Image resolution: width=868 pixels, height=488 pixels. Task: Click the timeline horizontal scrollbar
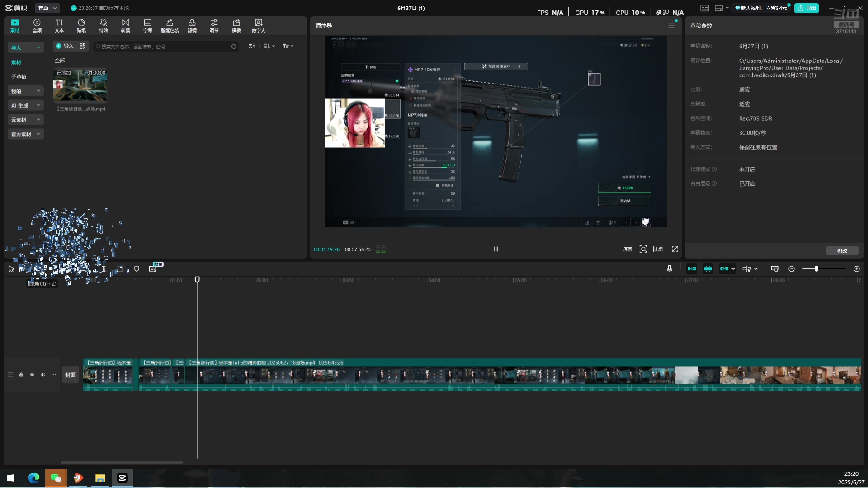pos(122,463)
